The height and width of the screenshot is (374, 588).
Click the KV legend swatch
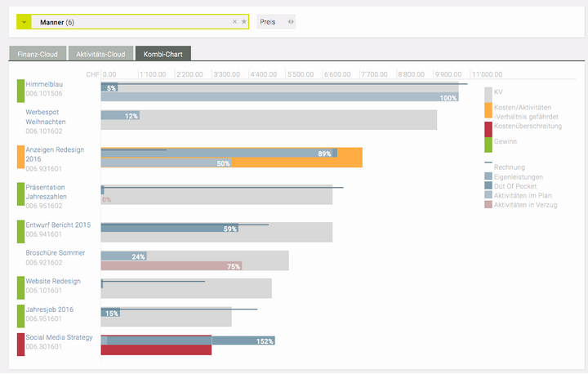pos(488,95)
